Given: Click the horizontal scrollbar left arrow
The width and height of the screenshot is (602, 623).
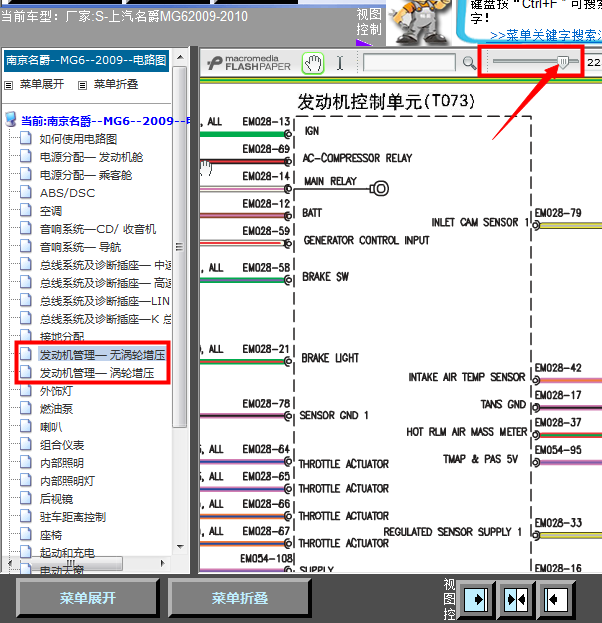Looking at the screenshot, I should (10, 563).
